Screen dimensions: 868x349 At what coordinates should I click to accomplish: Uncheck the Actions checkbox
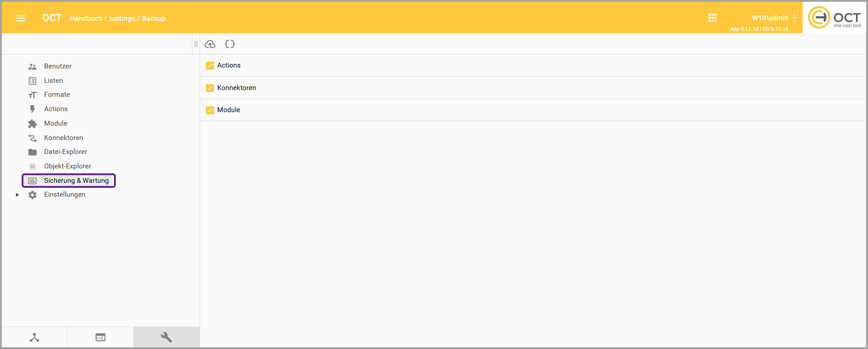coord(210,66)
